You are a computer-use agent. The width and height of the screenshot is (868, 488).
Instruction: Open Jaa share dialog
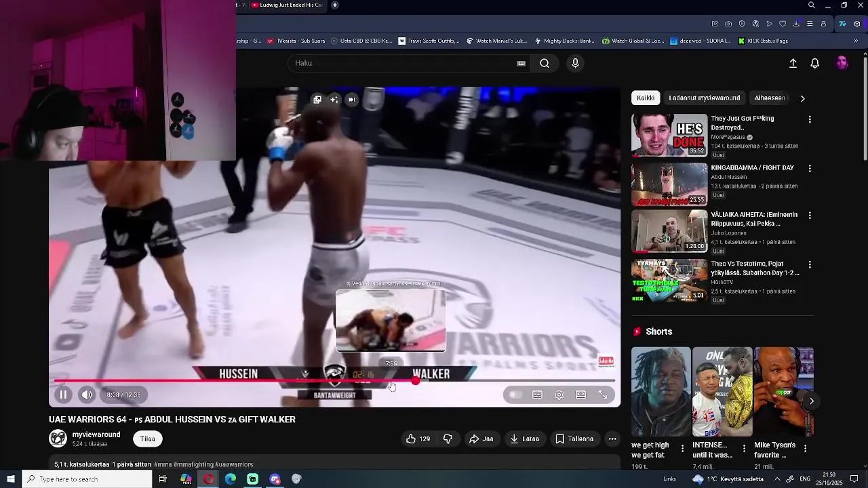(481, 439)
